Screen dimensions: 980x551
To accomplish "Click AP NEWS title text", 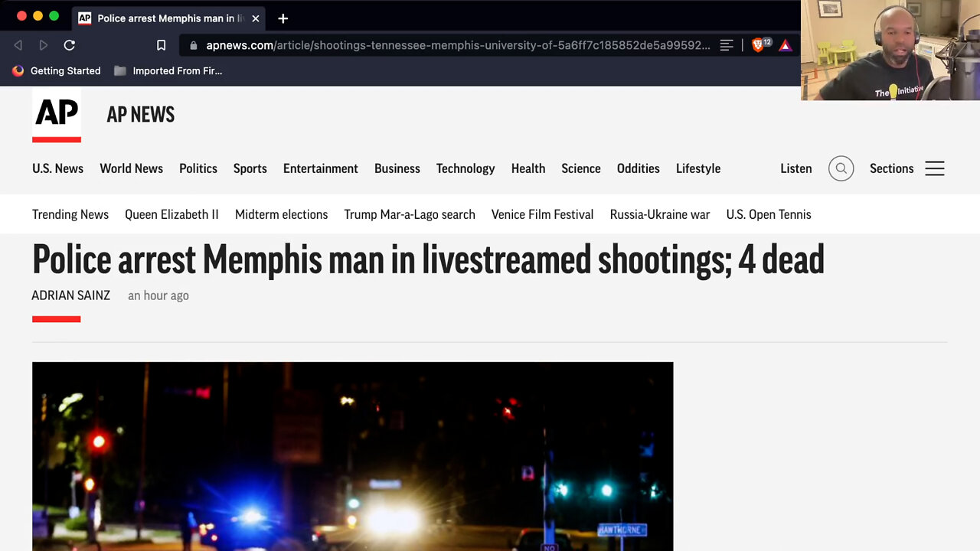I will (141, 115).
